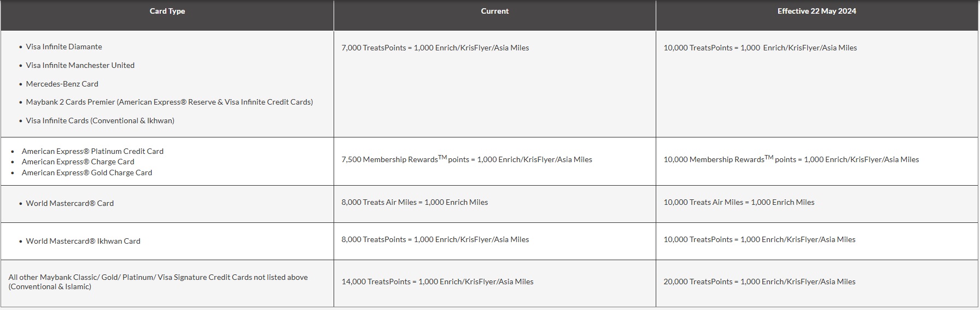
Task: Select the 20,000 TreatsPoints effective rate
Action: pyautogui.click(x=759, y=282)
